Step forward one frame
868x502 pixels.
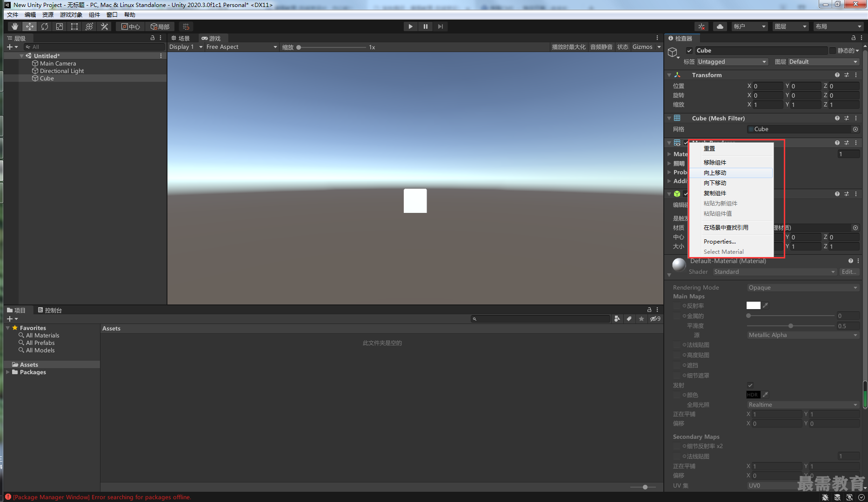point(440,26)
